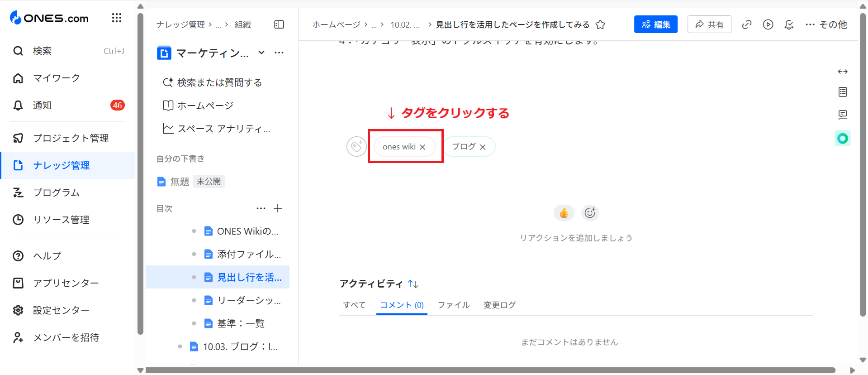Screen dimensions: 868x375
Task: Open the apps grid launcher icon
Action: [117, 18]
